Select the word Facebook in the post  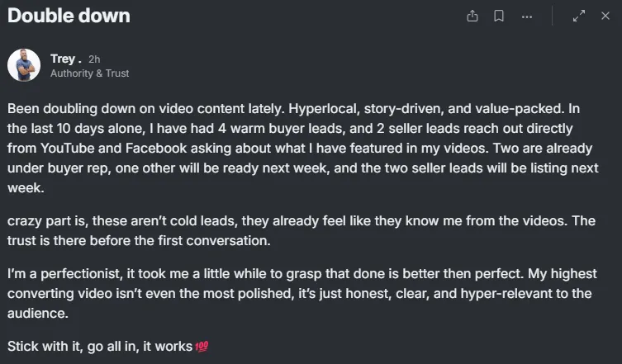(156, 148)
